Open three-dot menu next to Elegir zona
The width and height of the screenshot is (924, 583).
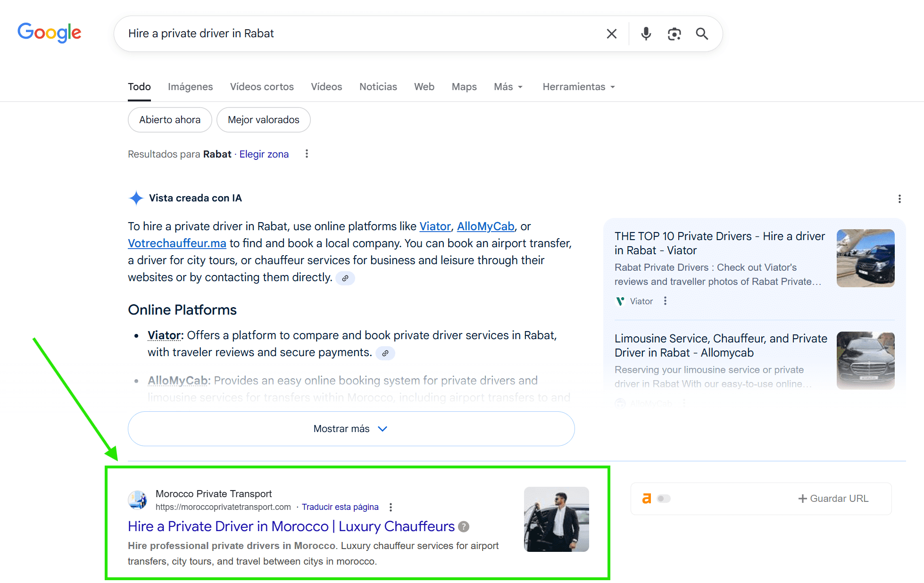[307, 154]
